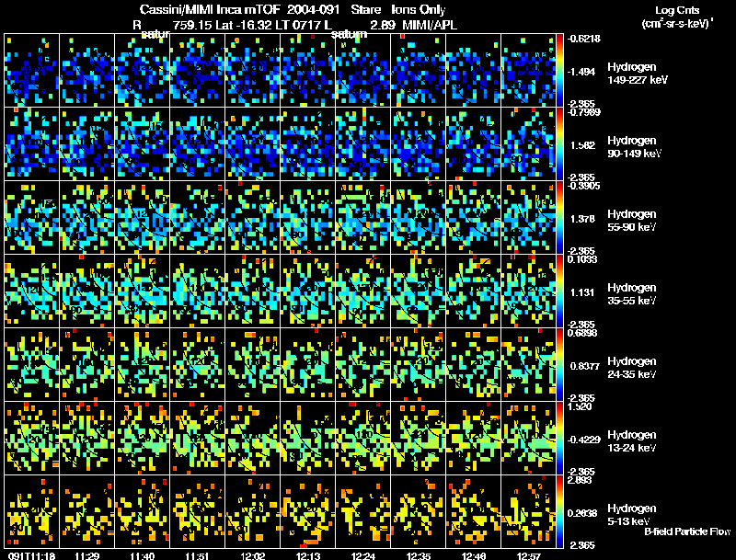Screen dimensions: 736x560
Task: Click 'Ions Only' in the title
Action: pyautogui.click(x=418, y=10)
